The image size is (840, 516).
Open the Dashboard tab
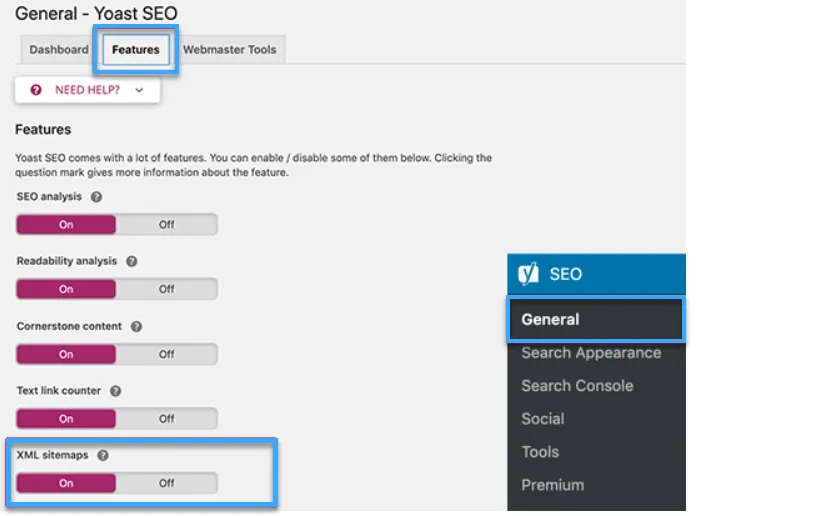[59, 49]
